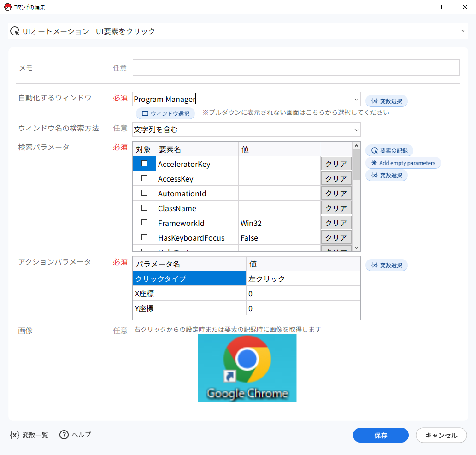Click the 保存 button
The height and width of the screenshot is (455, 476).
(381, 435)
